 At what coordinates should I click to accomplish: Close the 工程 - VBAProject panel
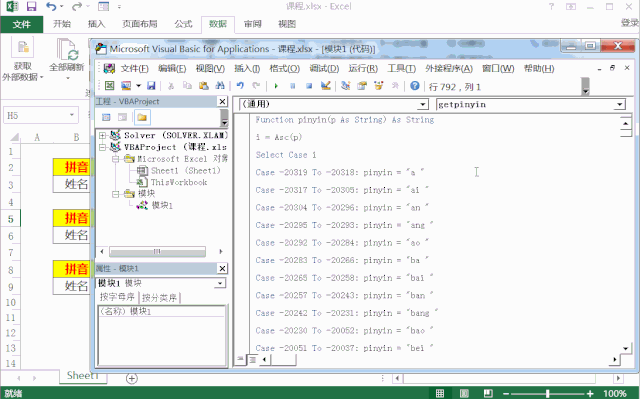pyautogui.click(x=222, y=101)
